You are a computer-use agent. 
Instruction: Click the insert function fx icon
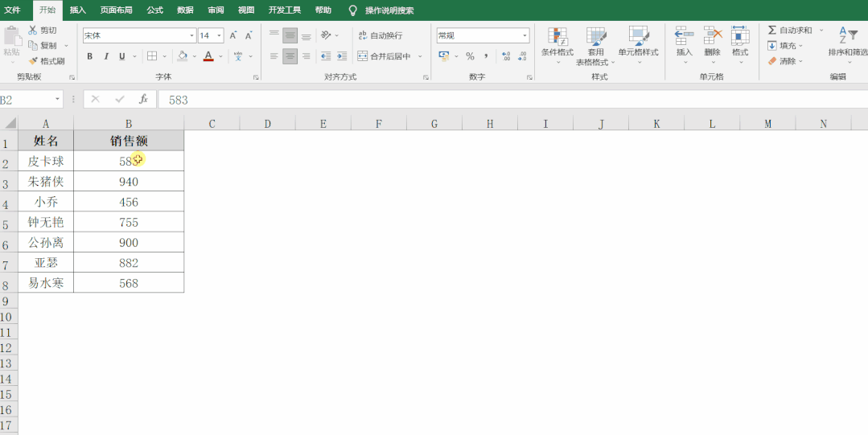click(x=143, y=99)
